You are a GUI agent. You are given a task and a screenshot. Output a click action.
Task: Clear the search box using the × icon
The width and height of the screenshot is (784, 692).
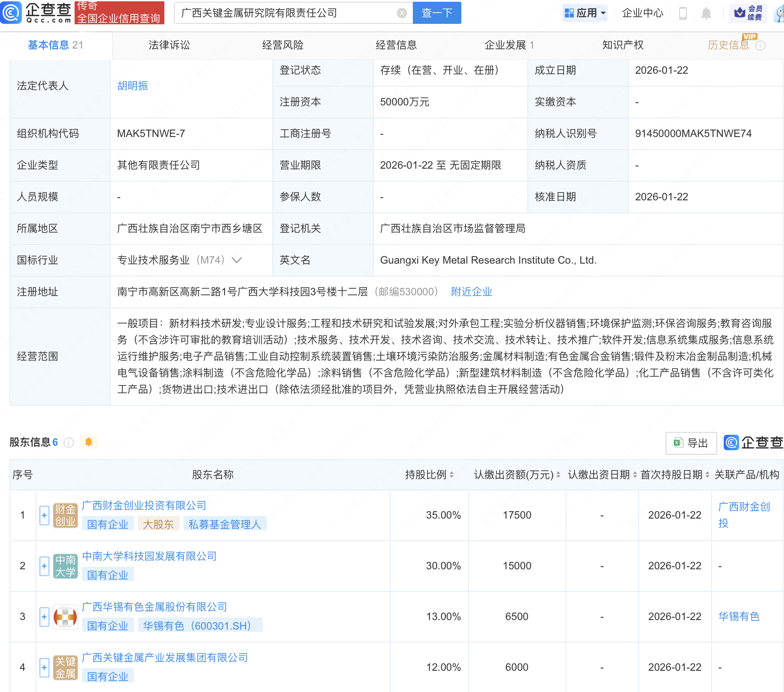(402, 13)
